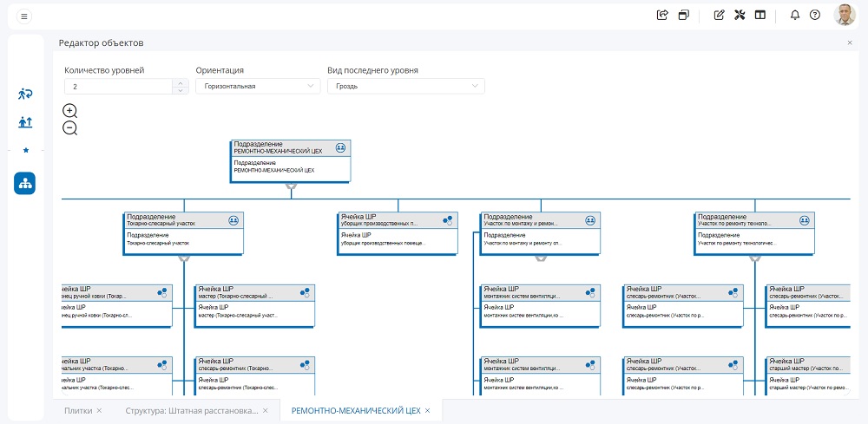The image size is (868, 424).
Task: Expand the Ориентация dropdown
Action: pyautogui.click(x=258, y=87)
